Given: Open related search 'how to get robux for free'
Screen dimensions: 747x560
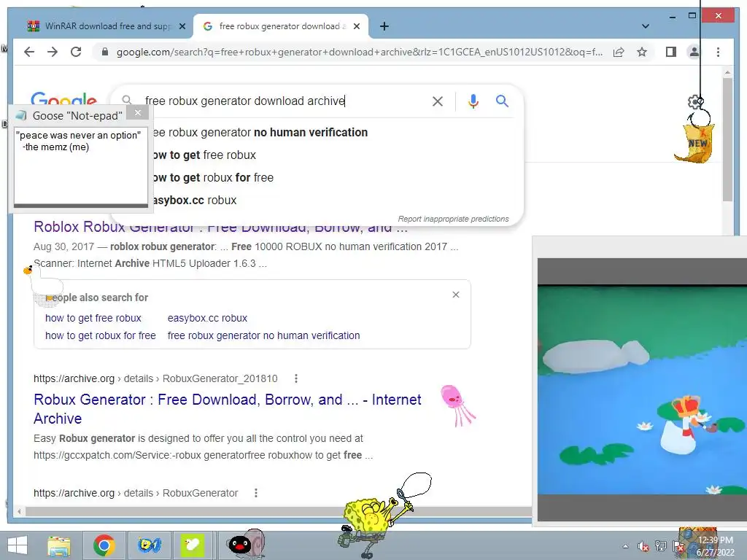Looking at the screenshot, I should tap(101, 335).
